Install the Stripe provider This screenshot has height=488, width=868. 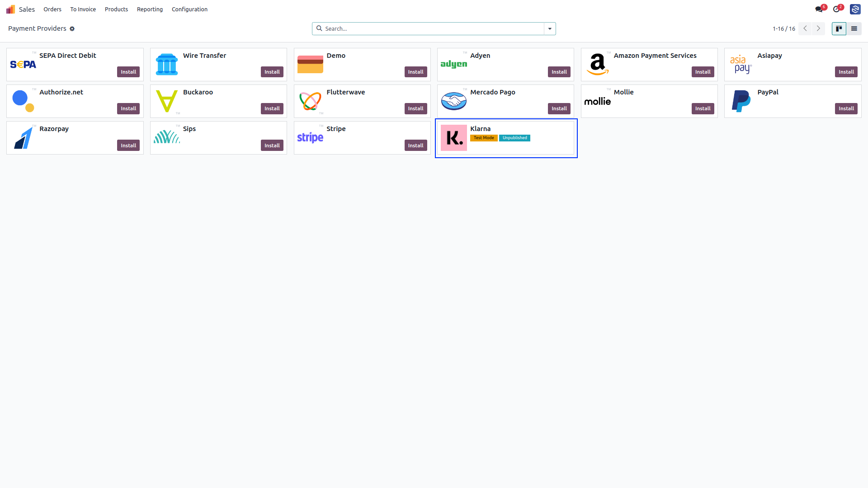click(x=416, y=145)
